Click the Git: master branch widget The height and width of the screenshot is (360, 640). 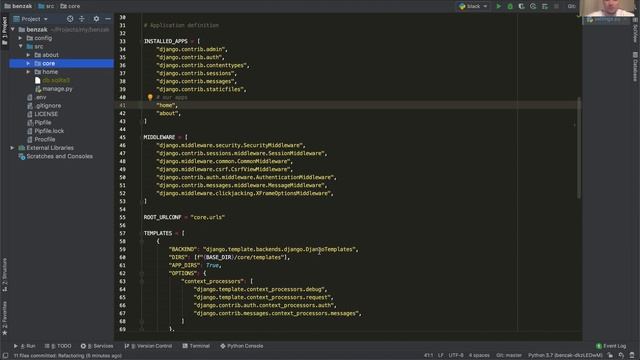point(509,356)
